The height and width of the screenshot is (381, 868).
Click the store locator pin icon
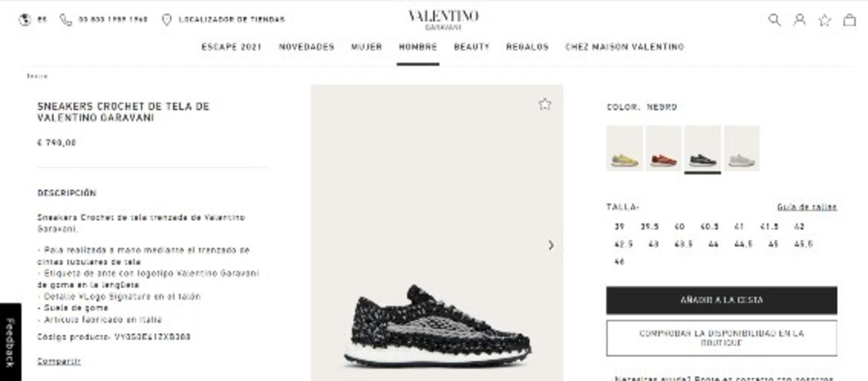click(x=166, y=20)
